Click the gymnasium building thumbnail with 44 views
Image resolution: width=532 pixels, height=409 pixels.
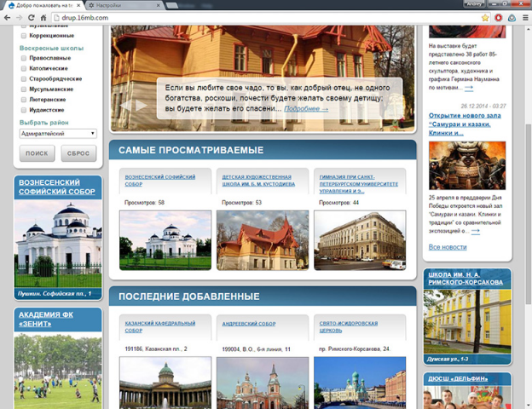tap(360, 240)
